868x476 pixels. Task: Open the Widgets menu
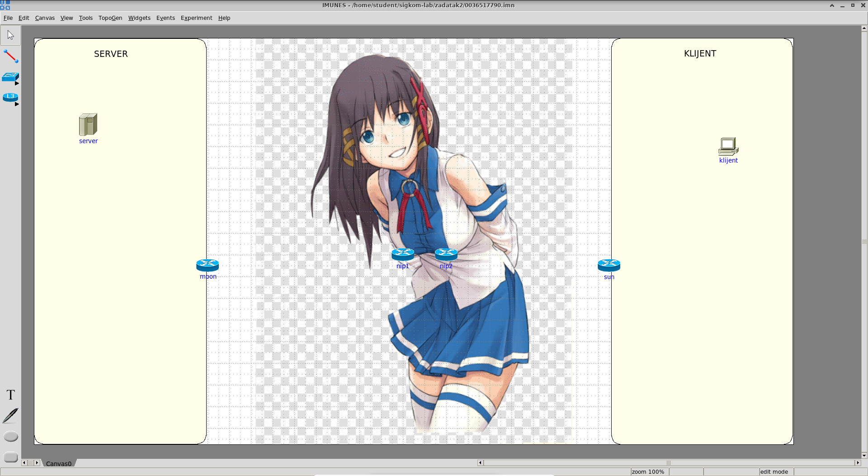(139, 18)
